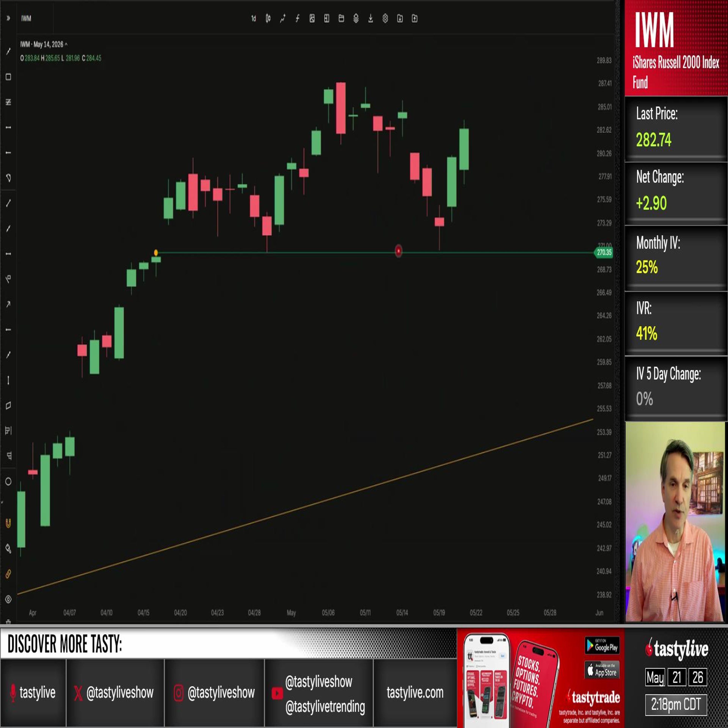Viewport: 728px width, 728px height.
Task: Click the chart image snapshot icon
Action: point(312,18)
